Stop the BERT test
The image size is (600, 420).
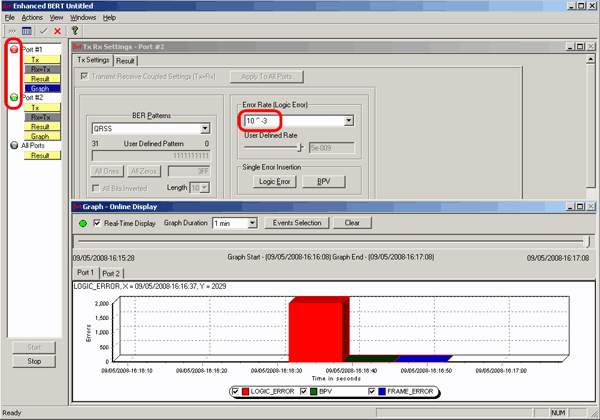pos(34,361)
